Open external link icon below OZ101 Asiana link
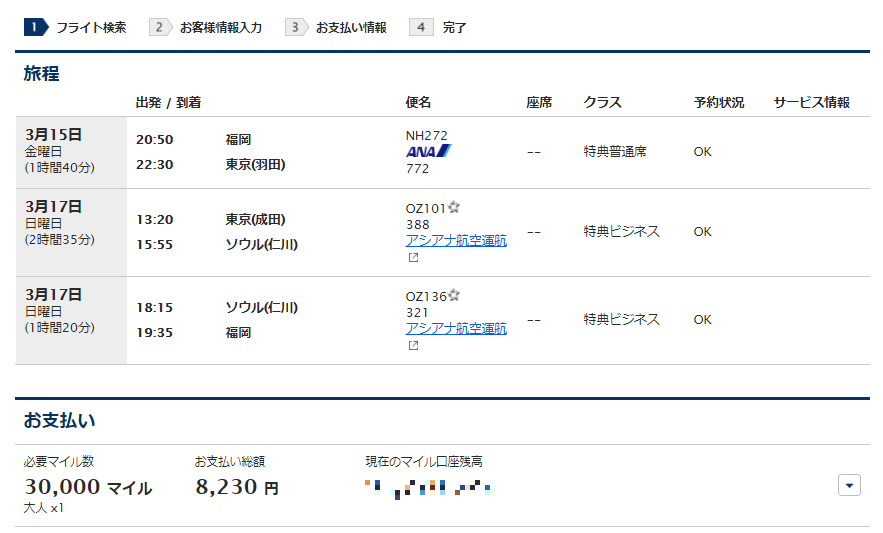Viewport: 883px width, 533px height. coord(412,258)
